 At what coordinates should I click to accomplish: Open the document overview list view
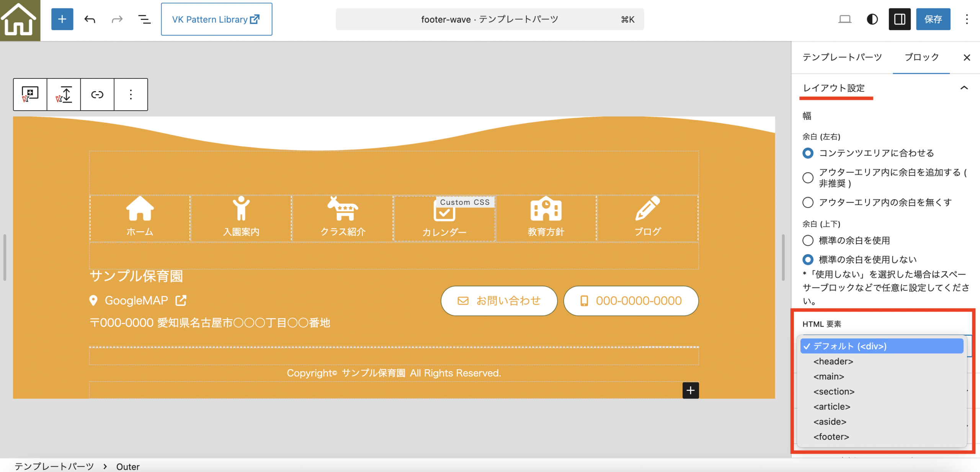pyautogui.click(x=144, y=19)
